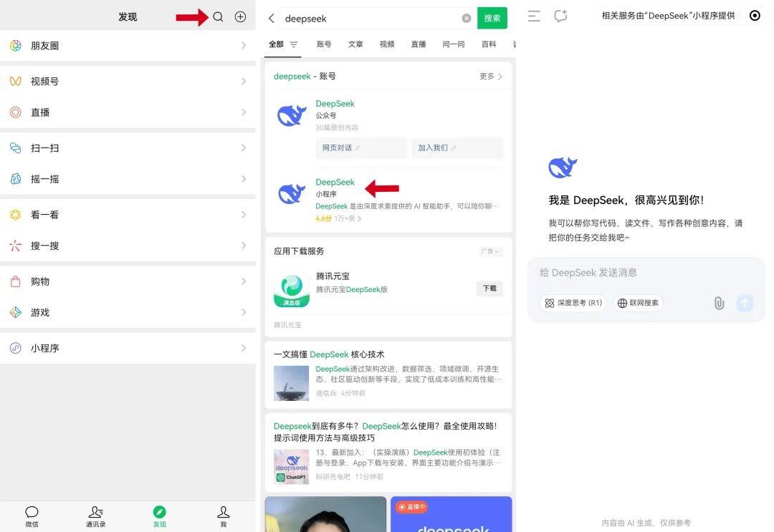The image size is (774, 532).
Task: Open Moments (朋友圈) icon
Action: click(x=16, y=46)
